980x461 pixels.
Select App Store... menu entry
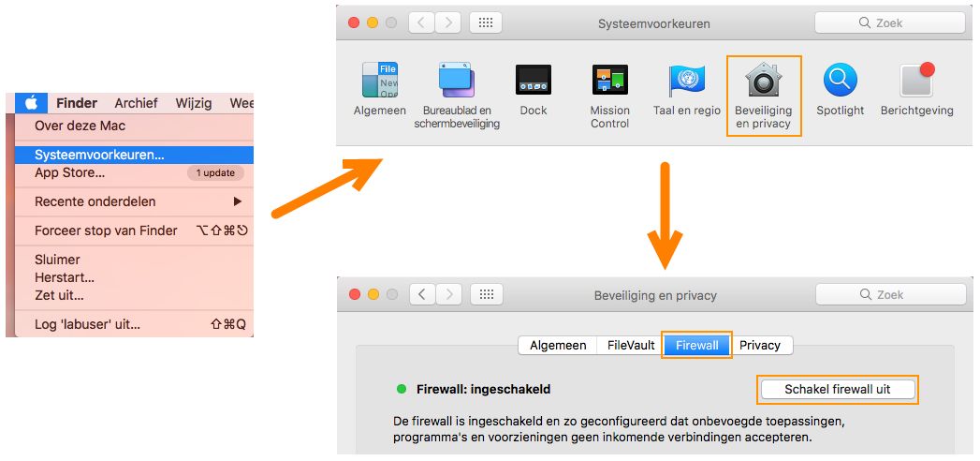click(x=135, y=173)
